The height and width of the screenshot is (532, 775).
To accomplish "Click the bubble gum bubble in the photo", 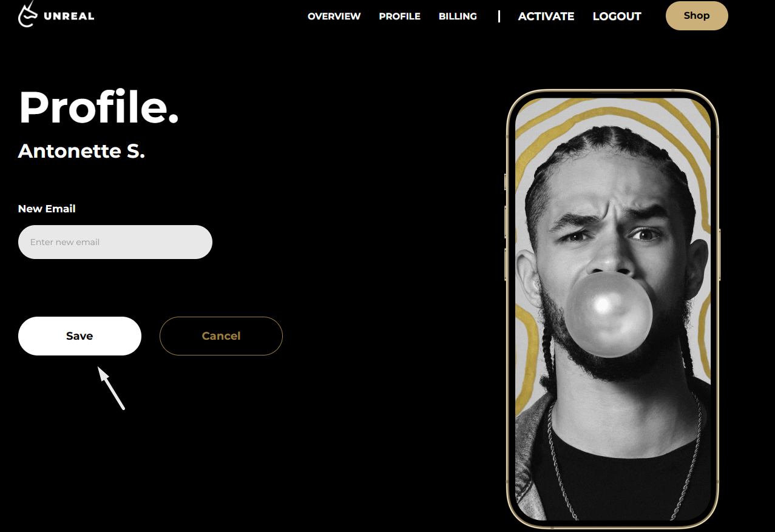I will pyautogui.click(x=609, y=315).
